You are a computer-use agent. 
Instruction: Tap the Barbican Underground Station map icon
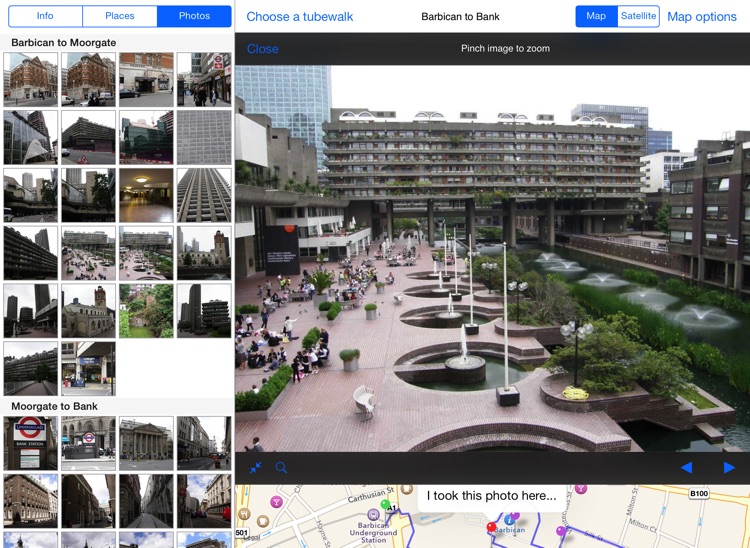click(x=373, y=515)
